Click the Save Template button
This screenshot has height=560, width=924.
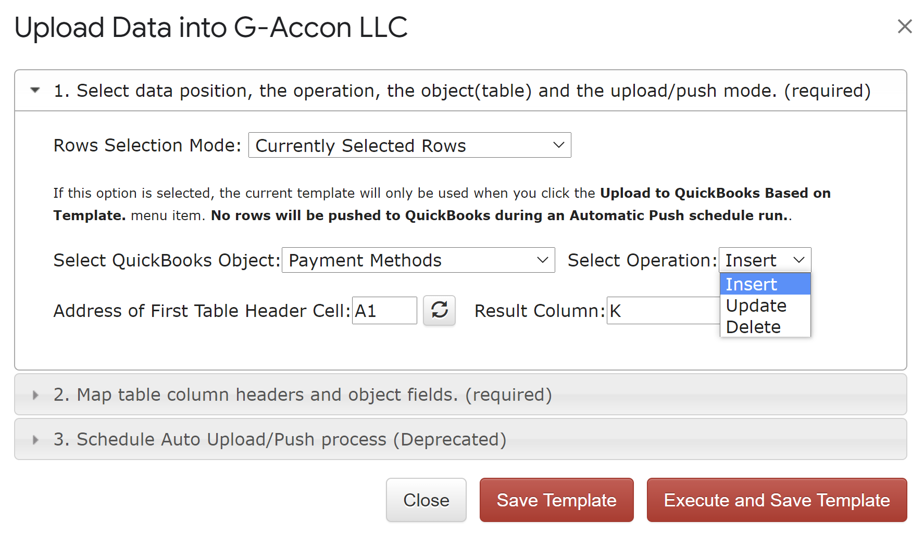556,500
